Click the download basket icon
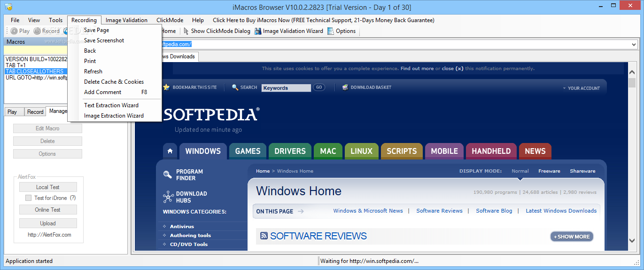 tap(345, 87)
